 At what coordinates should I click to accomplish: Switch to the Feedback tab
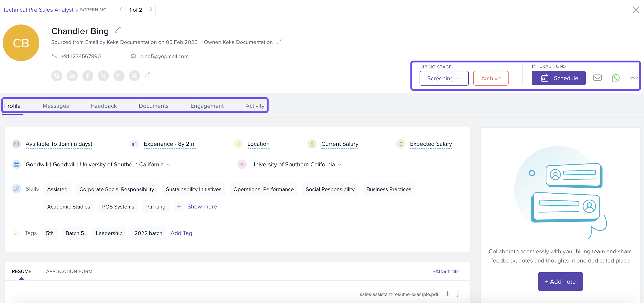(103, 106)
